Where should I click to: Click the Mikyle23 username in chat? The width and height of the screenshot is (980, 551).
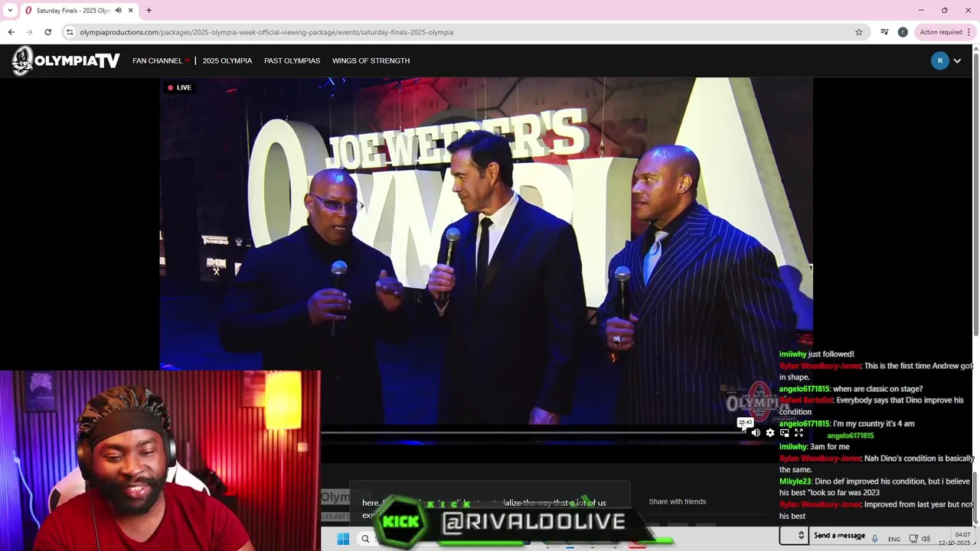tap(795, 481)
